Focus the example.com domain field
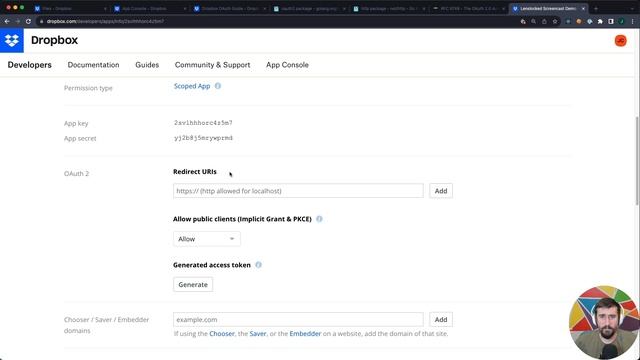640x360 pixels. click(x=298, y=320)
